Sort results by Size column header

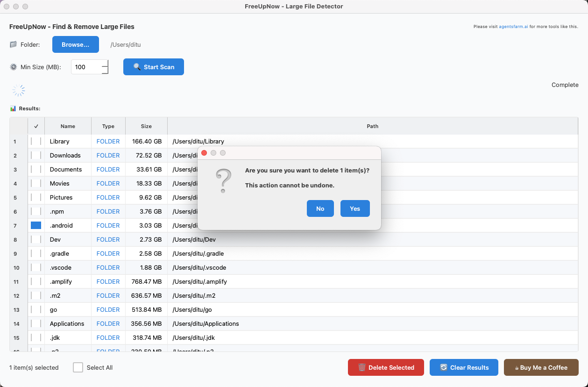click(x=146, y=126)
